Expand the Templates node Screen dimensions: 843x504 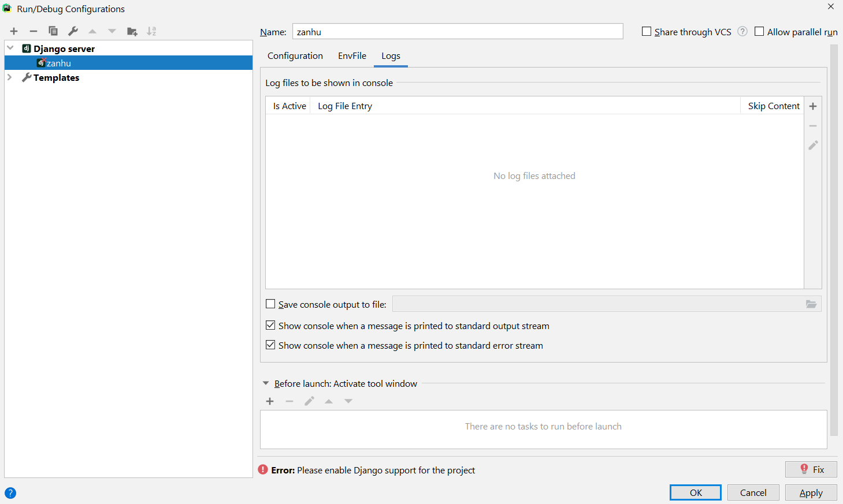(10, 77)
